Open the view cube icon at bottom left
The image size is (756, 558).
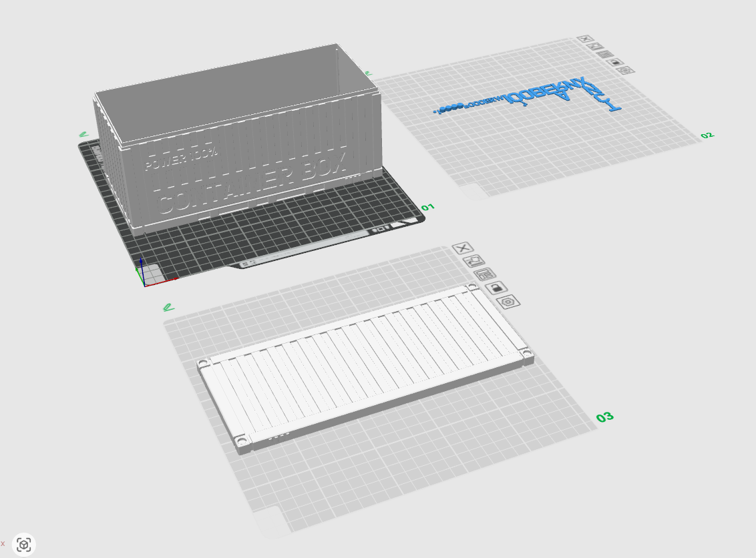click(x=24, y=545)
